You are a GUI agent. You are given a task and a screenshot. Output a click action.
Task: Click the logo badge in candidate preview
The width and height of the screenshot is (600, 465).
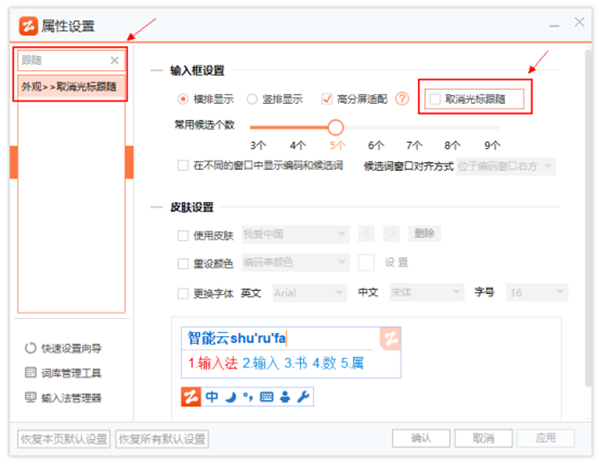pos(391,338)
